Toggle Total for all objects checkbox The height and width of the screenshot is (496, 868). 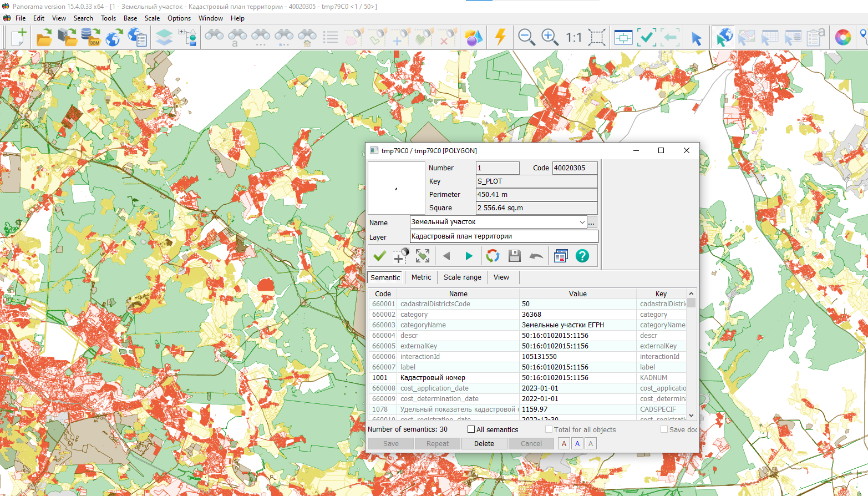click(x=549, y=429)
